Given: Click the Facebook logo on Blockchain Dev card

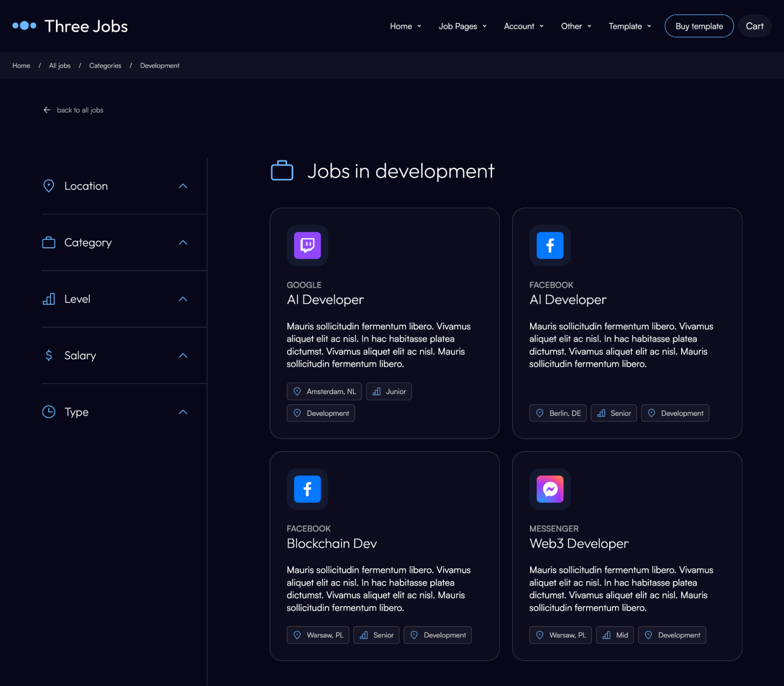Looking at the screenshot, I should (x=307, y=489).
